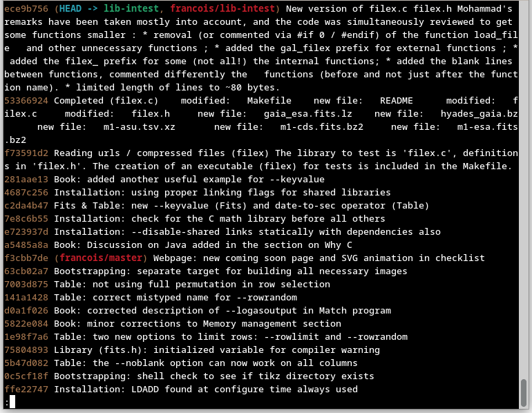Image resolution: width=532 pixels, height=413 pixels.
Task: Select the 7e8c6b55 commit hash
Action: [26, 219]
